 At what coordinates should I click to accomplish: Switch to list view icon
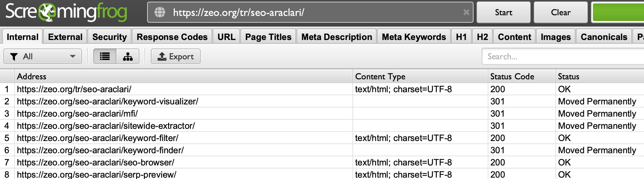[105, 56]
